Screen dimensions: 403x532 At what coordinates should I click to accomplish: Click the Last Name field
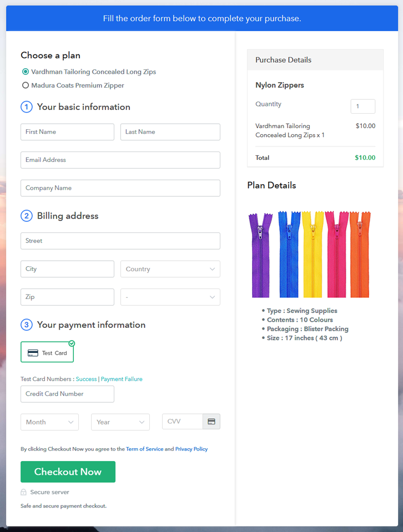(170, 132)
